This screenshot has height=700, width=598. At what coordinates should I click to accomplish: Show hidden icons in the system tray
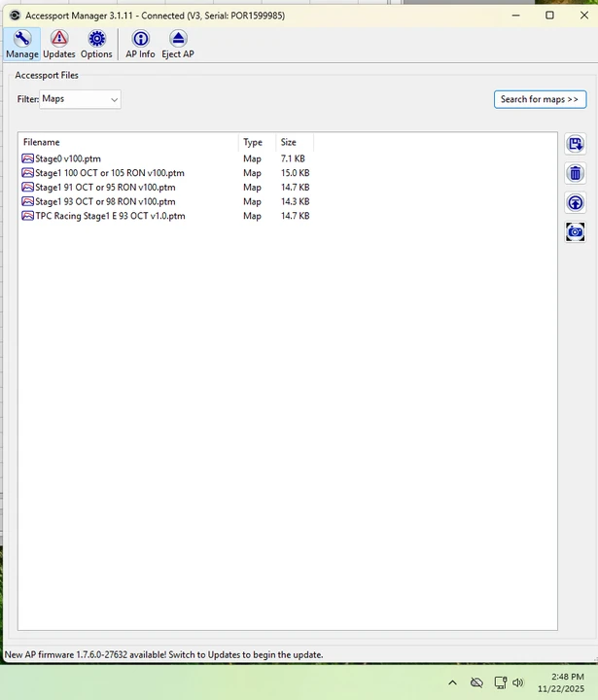pos(452,682)
